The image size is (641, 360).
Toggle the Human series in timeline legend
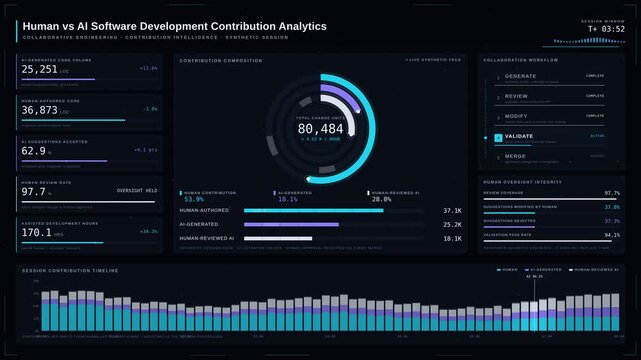point(507,270)
